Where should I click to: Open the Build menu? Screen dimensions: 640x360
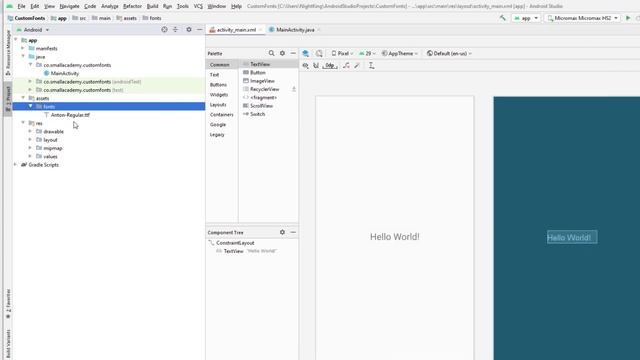point(152,6)
